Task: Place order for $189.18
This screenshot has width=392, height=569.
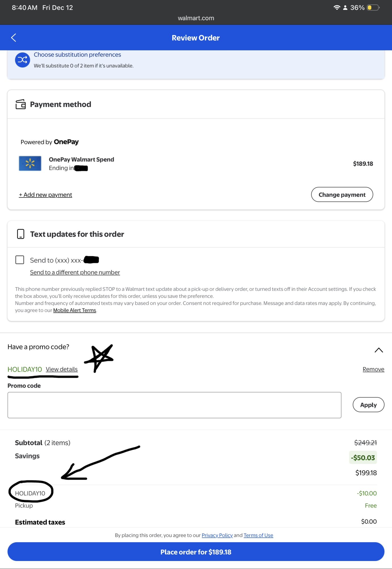Action: point(196,552)
